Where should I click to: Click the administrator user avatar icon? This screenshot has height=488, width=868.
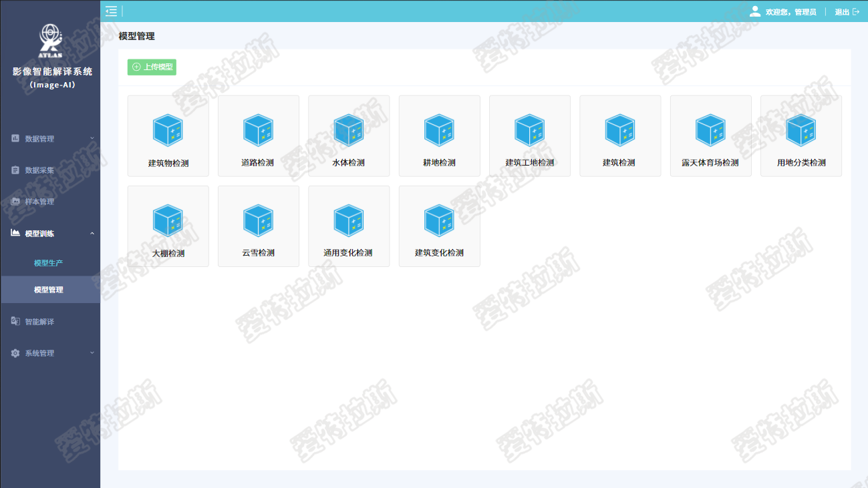[755, 11]
